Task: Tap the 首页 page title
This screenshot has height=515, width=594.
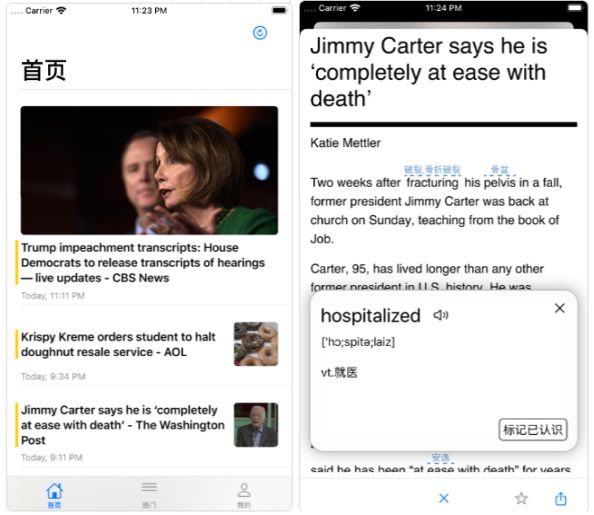Action: (44, 70)
